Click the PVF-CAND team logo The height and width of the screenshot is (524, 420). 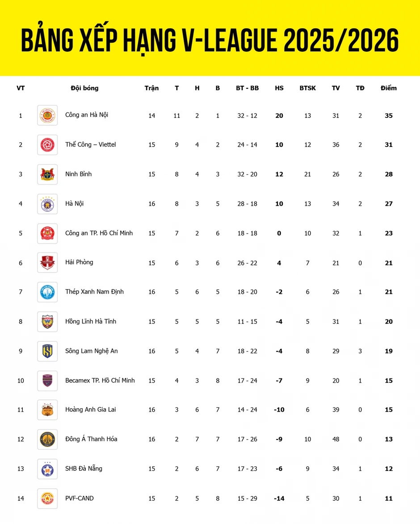pos(47,498)
